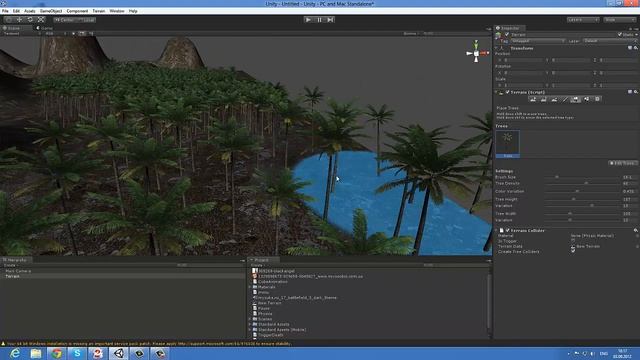The image size is (640, 360).
Task: Select the Smooth Height terrain tool icon
Action: (x=554, y=99)
